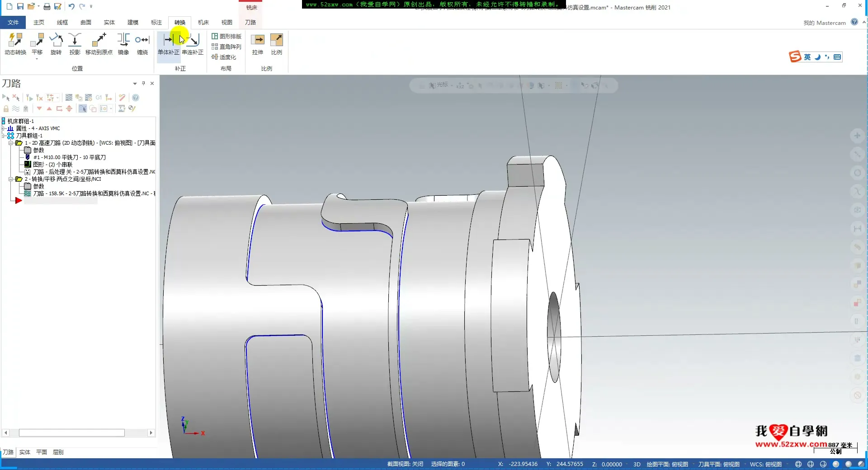Screen dimensions: 868x470
Task: Open the 拉伸 stretch tool
Action: (x=258, y=44)
